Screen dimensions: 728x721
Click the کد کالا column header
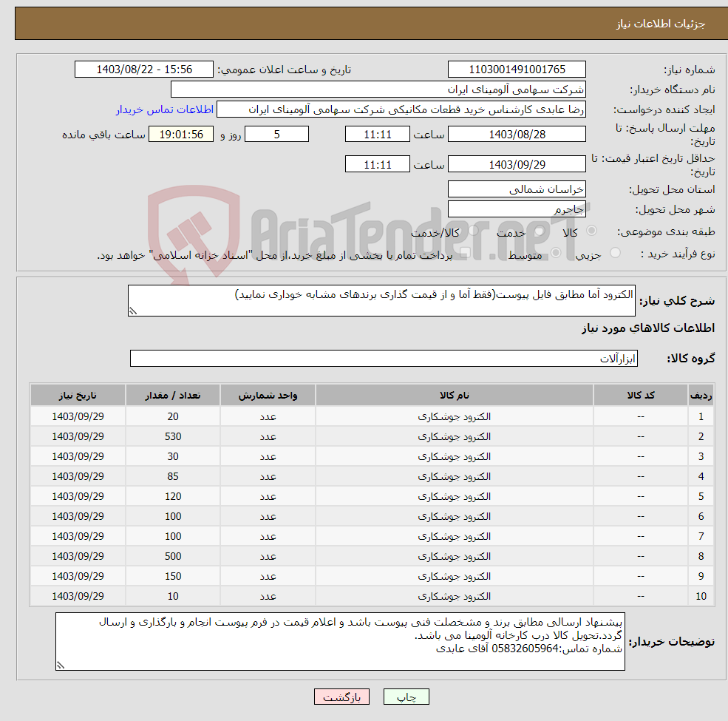pos(641,396)
